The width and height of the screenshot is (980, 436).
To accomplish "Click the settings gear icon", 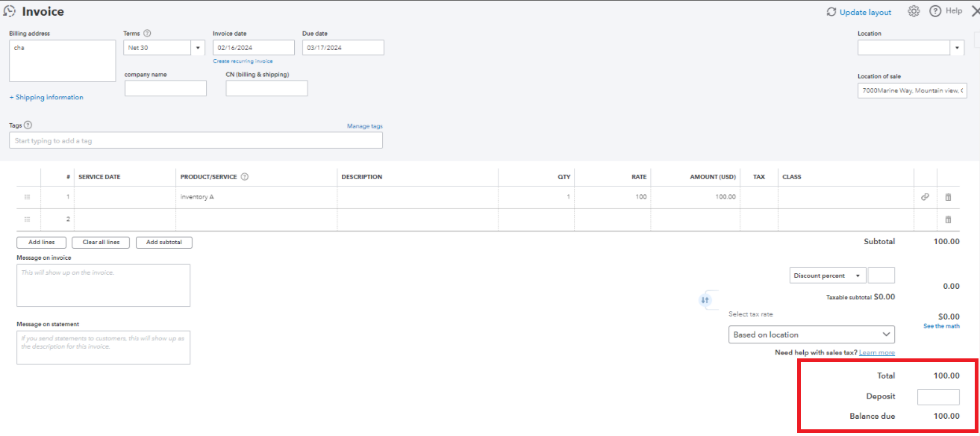I will [914, 11].
